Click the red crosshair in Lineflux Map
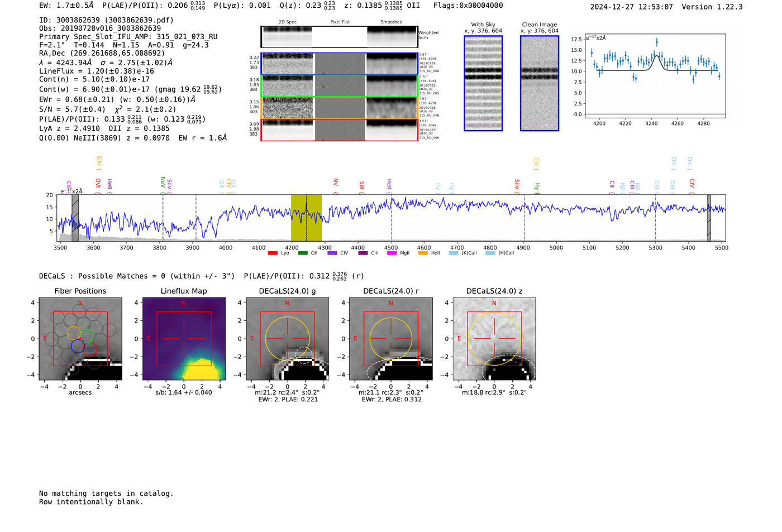The height and width of the screenshot is (532, 782). [184, 338]
